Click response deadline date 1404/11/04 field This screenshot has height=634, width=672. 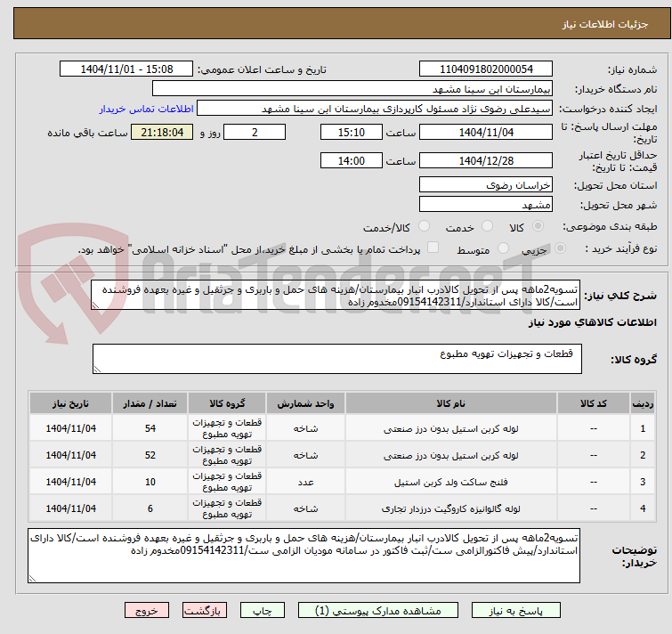tap(486, 132)
